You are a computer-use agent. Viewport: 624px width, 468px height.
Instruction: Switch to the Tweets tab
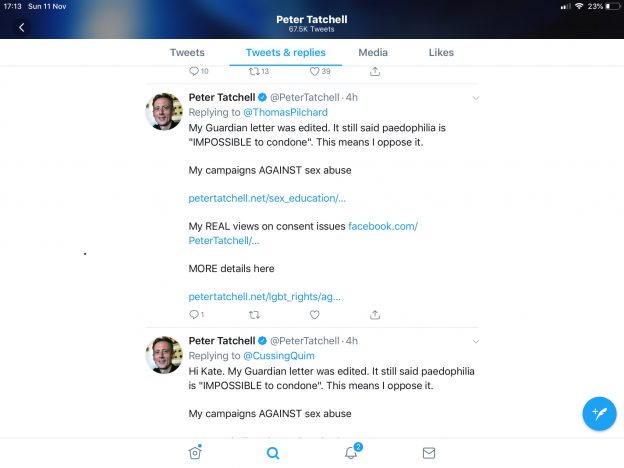[x=187, y=53]
